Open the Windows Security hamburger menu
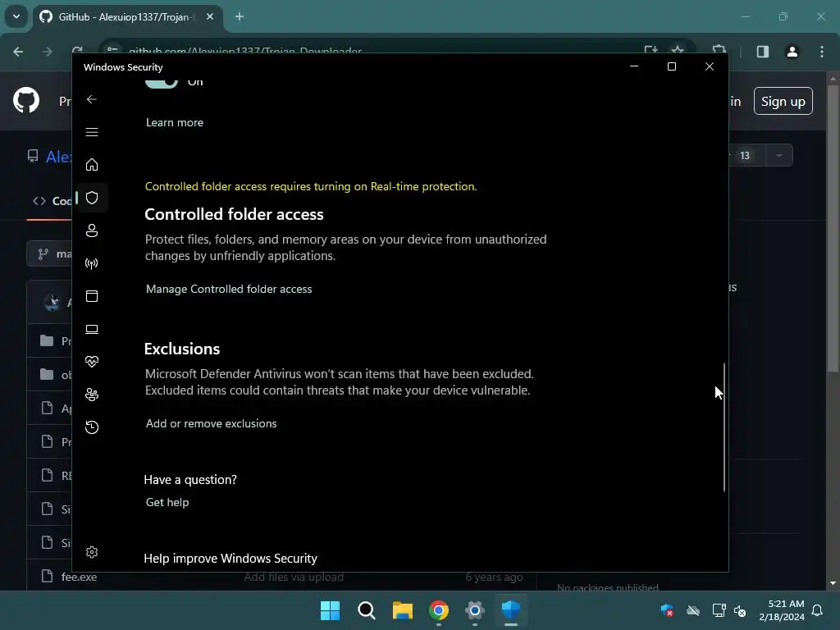The height and width of the screenshot is (630, 840). (x=92, y=132)
